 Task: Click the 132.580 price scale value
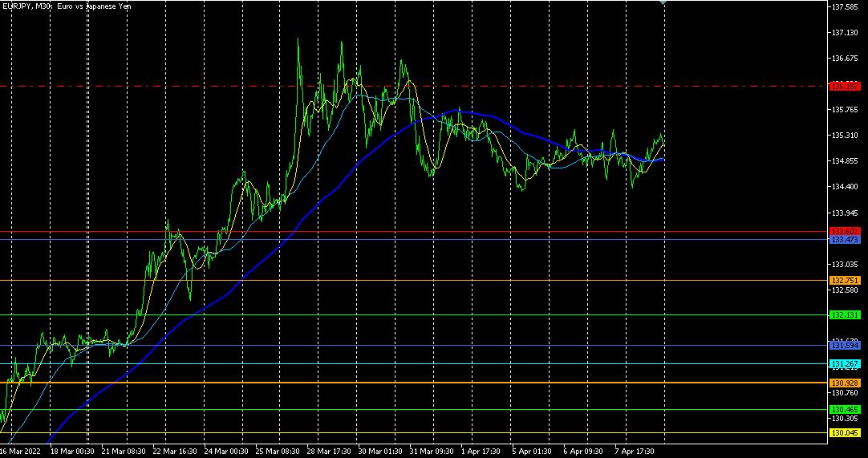click(845, 290)
